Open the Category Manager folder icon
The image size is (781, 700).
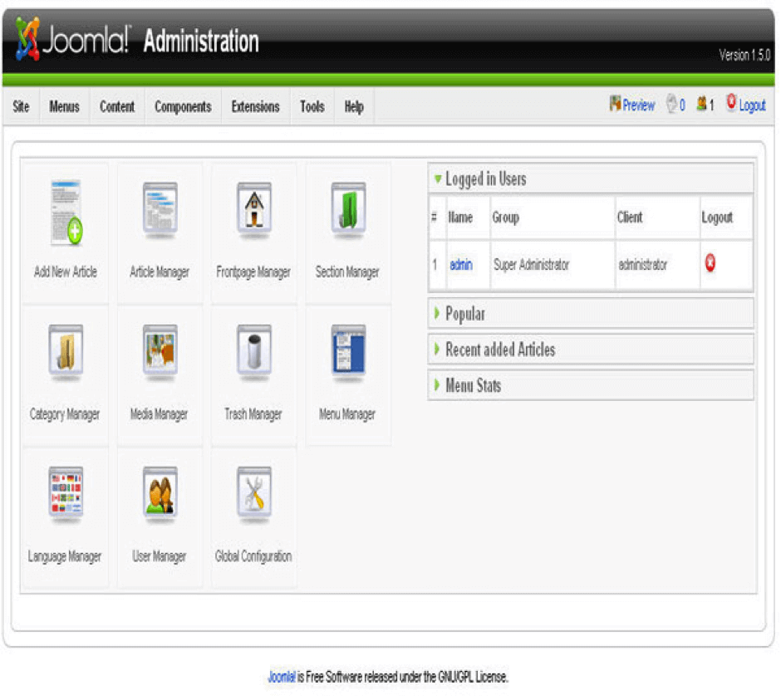coord(66,351)
